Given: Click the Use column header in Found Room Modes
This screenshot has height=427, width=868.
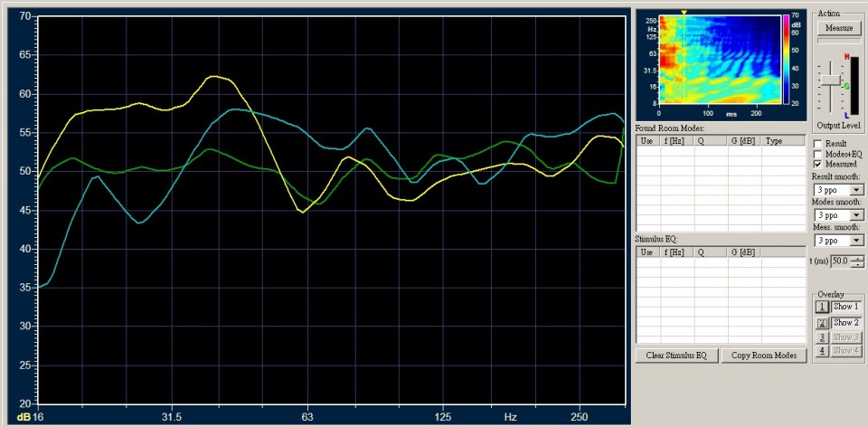Looking at the screenshot, I should (647, 141).
